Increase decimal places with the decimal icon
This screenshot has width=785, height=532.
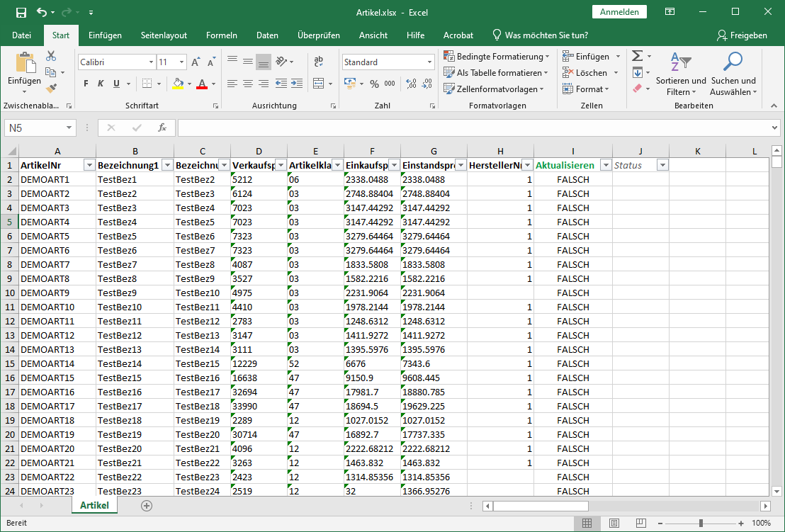pyautogui.click(x=410, y=84)
